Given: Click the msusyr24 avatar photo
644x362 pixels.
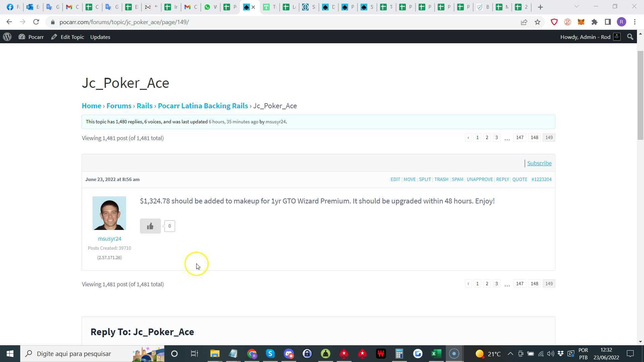Looking at the screenshot, I should click(x=109, y=213).
